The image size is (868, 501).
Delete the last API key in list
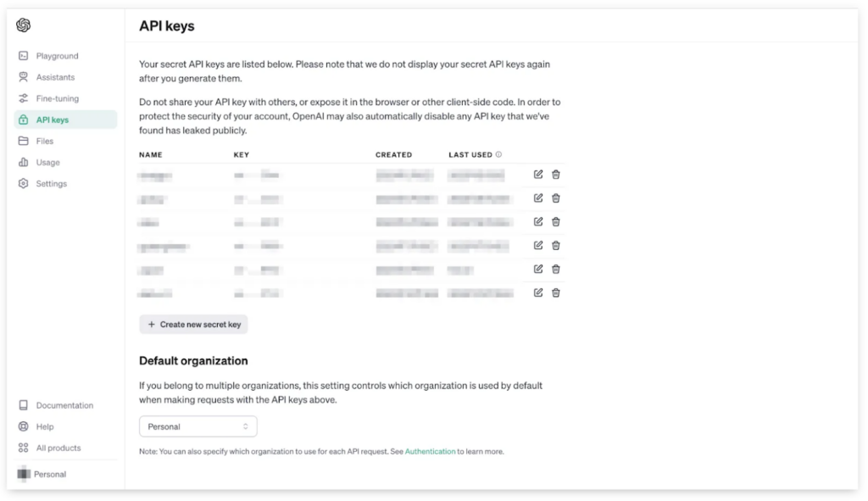point(556,292)
